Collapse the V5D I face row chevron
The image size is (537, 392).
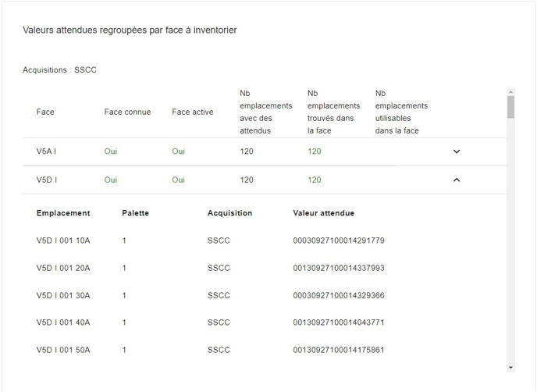pyautogui.click(x=457, y=180)
